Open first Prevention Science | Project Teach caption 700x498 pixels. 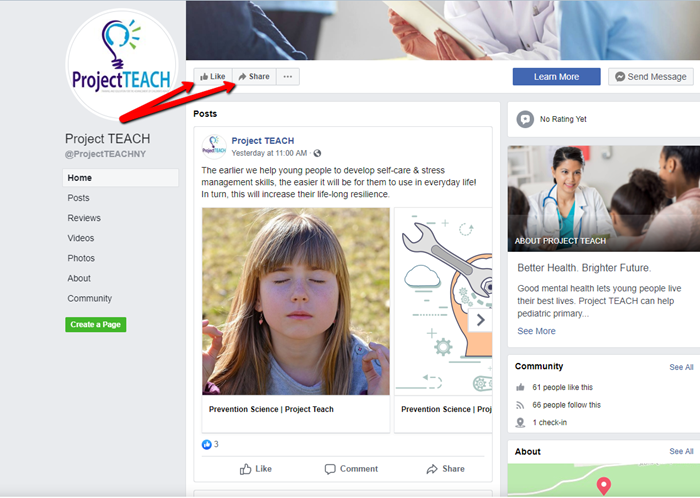coord(271,409)
